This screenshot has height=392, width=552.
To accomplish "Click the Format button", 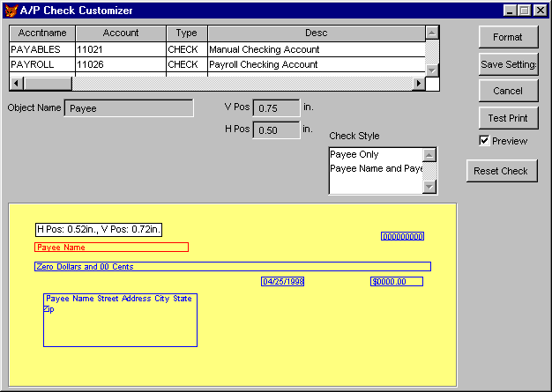I will tap(508, 37).
